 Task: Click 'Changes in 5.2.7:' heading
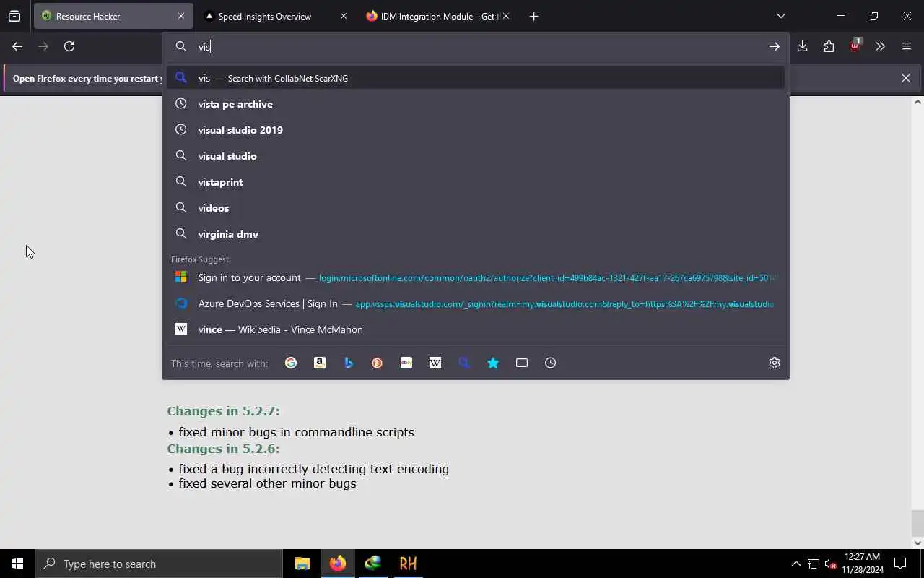223,411
